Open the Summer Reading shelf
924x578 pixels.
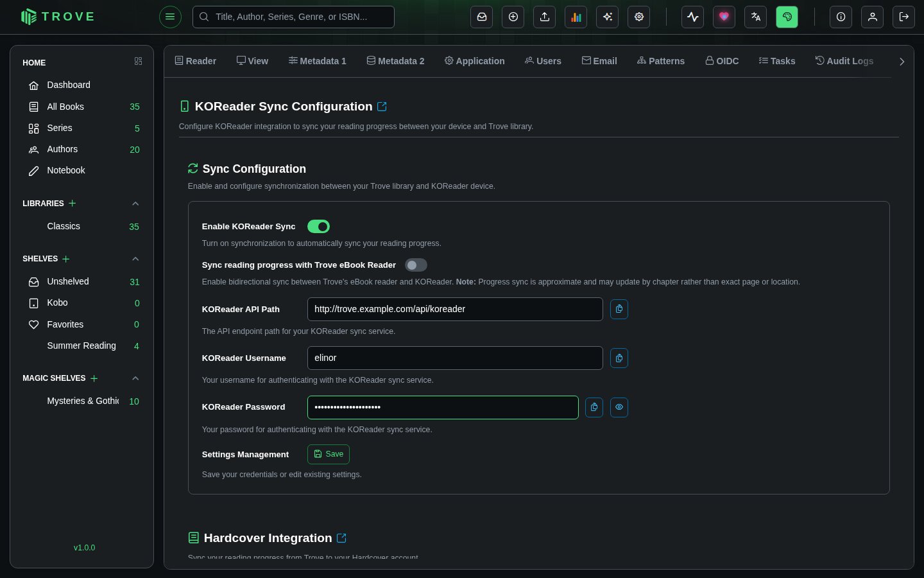pyautogui.click(x=82, y=346)
